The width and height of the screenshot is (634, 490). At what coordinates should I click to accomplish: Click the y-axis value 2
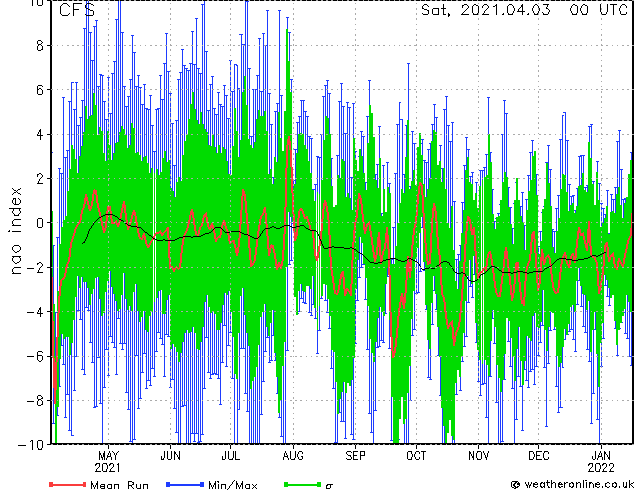[40, 179]
